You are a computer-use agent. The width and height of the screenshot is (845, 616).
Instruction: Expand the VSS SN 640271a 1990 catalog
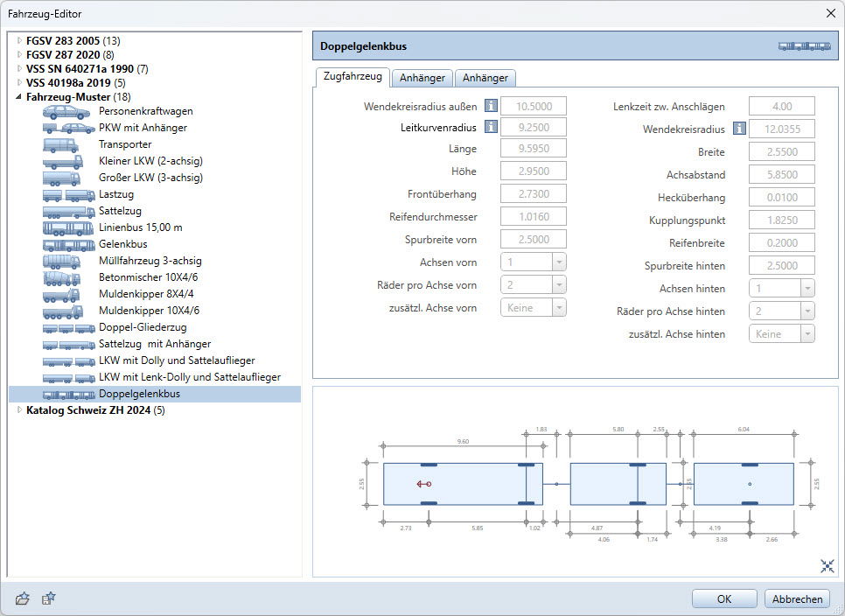coord(19,68)
